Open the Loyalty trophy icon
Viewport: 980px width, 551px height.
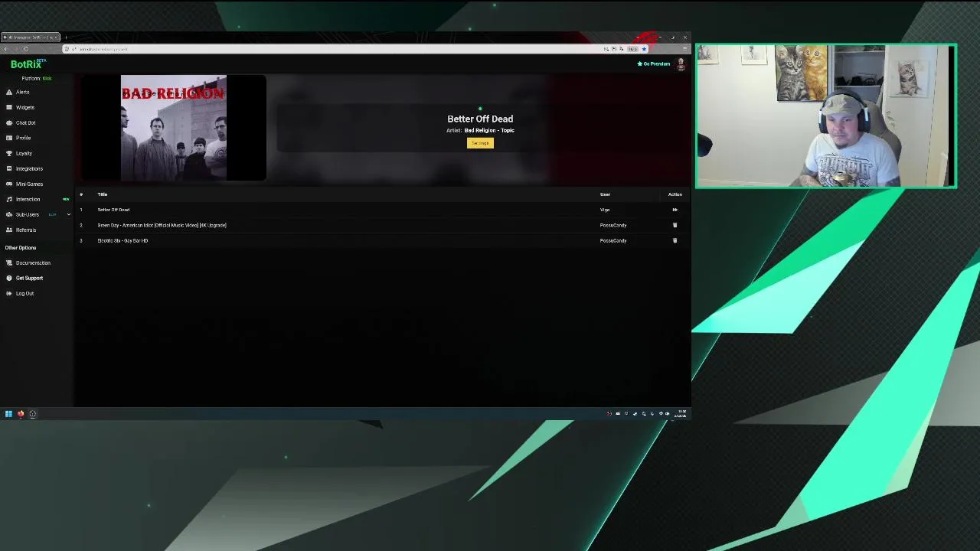9,153
